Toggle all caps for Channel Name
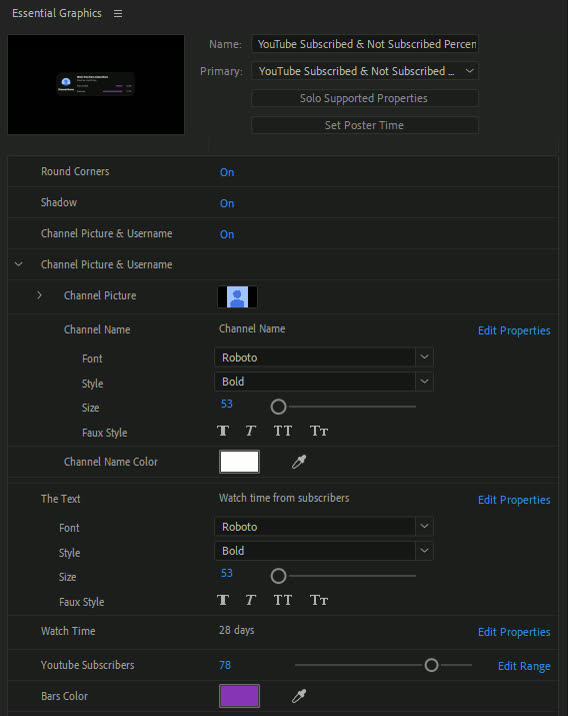Viewport: 568px width, 716px height. click(283, 431)
